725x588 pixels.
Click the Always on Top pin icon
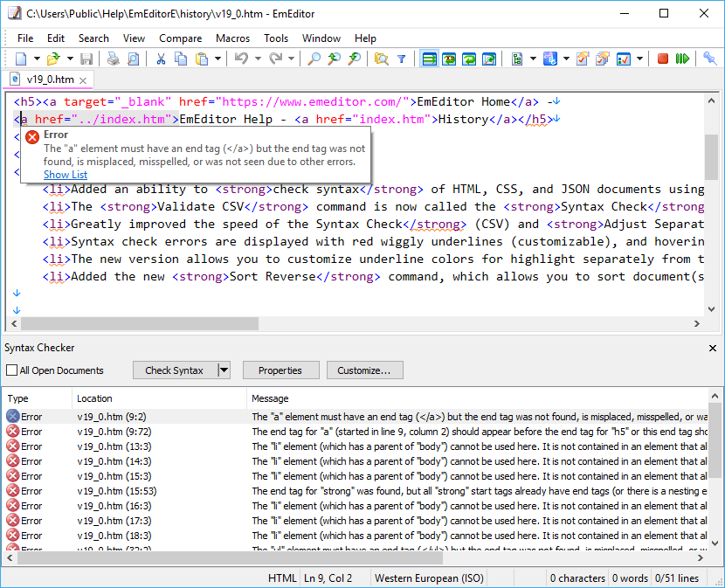coord(710,59)
